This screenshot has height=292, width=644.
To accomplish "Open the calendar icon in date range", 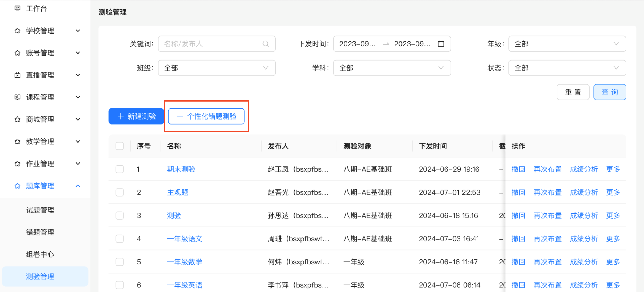I will 441,44.
